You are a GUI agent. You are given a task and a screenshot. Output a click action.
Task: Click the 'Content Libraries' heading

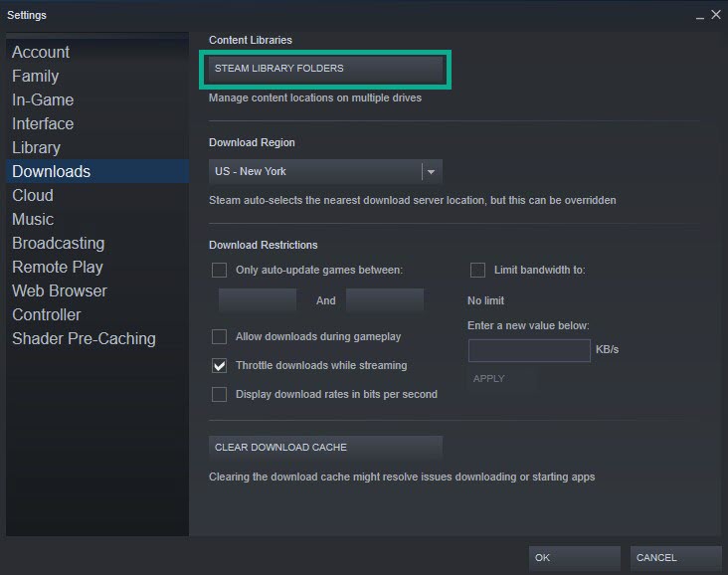pos(251,40)
